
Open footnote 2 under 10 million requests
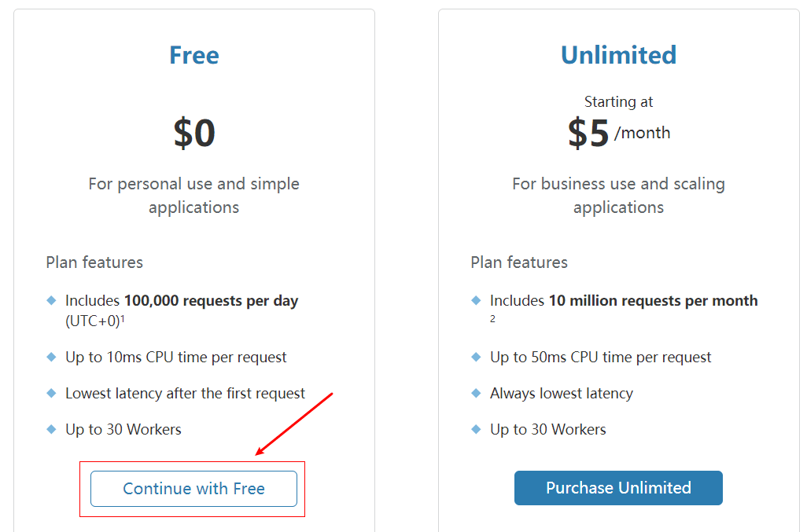pyautogui.click(x=492, y=319)
